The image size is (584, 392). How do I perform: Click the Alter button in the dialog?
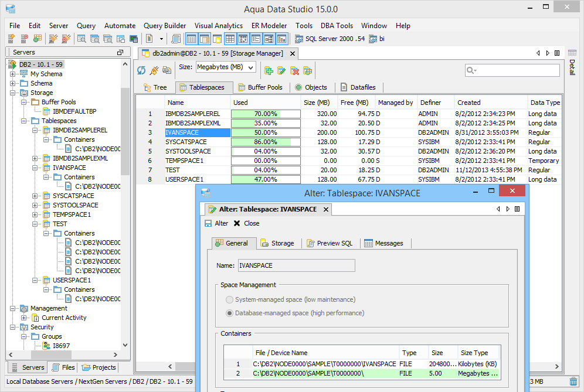(x=216, y=223)
